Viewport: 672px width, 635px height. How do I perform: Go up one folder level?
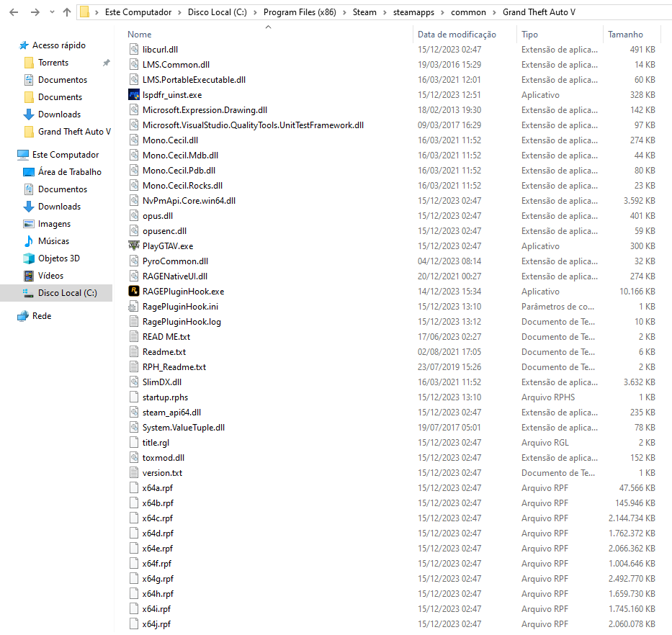tap(67, 12)
